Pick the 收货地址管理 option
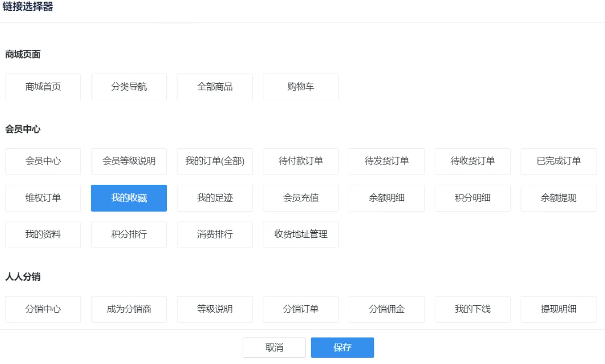Screen dimensions: 605x364 301,235
